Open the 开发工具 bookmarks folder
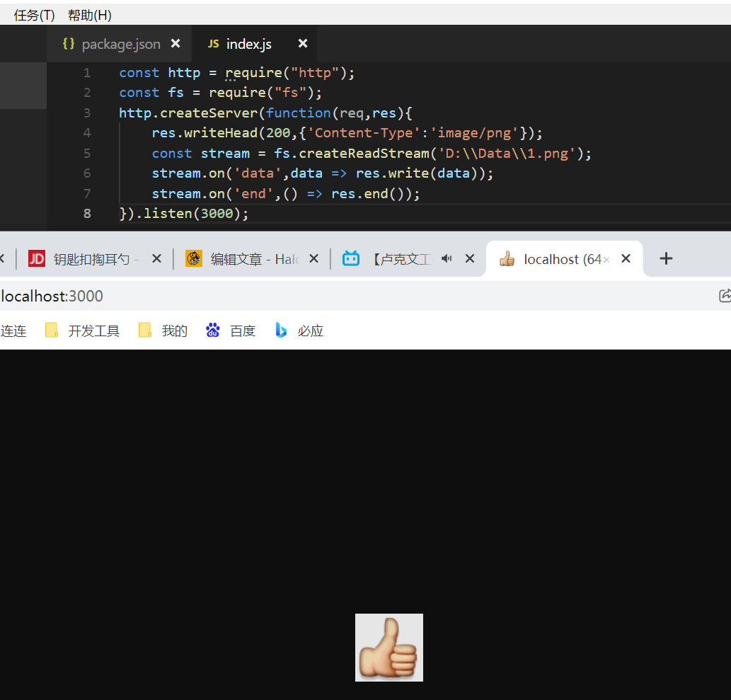731x700 pixels. click(x=83, y=331)
